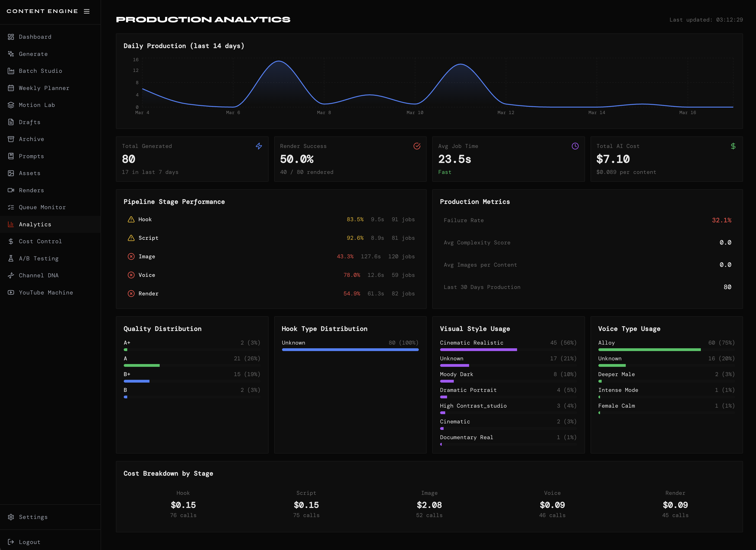The image size is (756, 550).
Task: Click the Alloy voice usage bar
Action: (x=649, y=349)
